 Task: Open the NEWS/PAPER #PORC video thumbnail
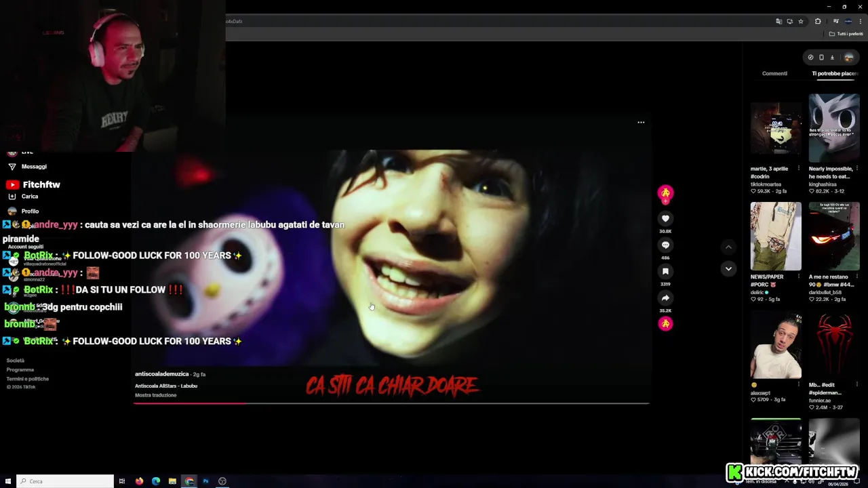click(776, 236)
